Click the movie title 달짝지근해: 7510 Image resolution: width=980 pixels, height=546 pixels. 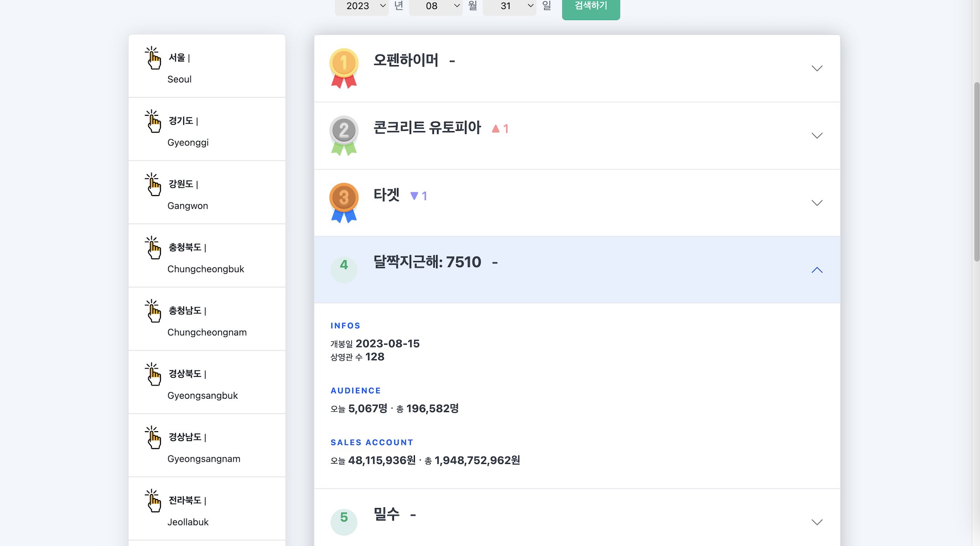(x=427, y=262)
